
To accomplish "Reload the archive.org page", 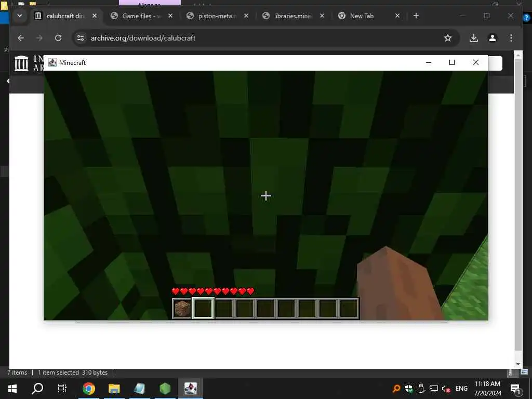I will (58, 38).
